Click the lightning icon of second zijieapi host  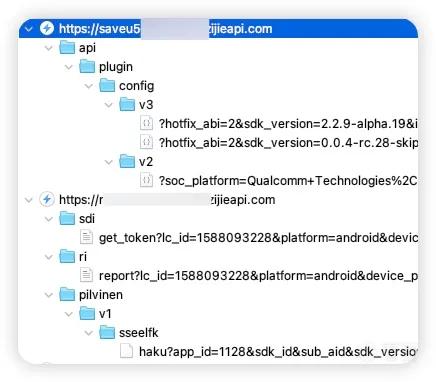[x=47, y=199]
